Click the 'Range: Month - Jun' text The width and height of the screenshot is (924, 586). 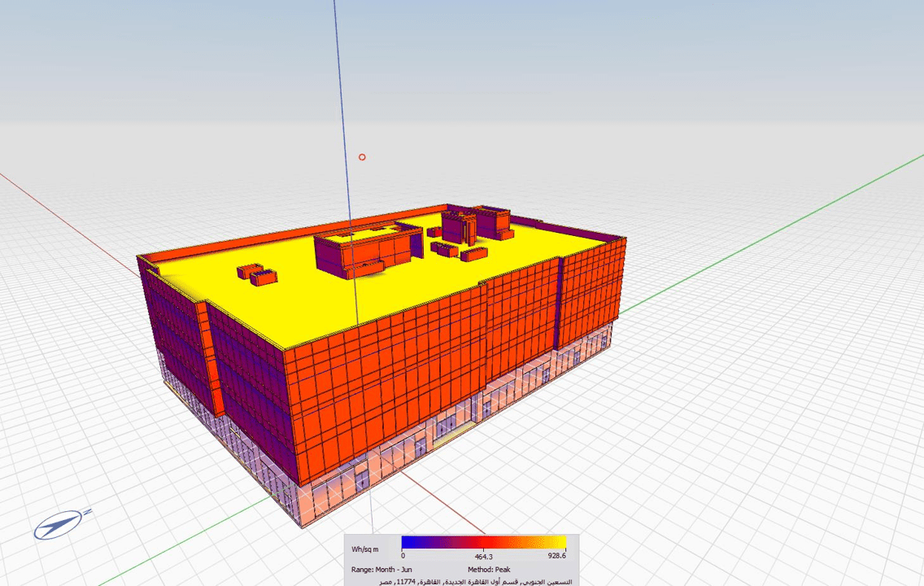coord(381,570)
